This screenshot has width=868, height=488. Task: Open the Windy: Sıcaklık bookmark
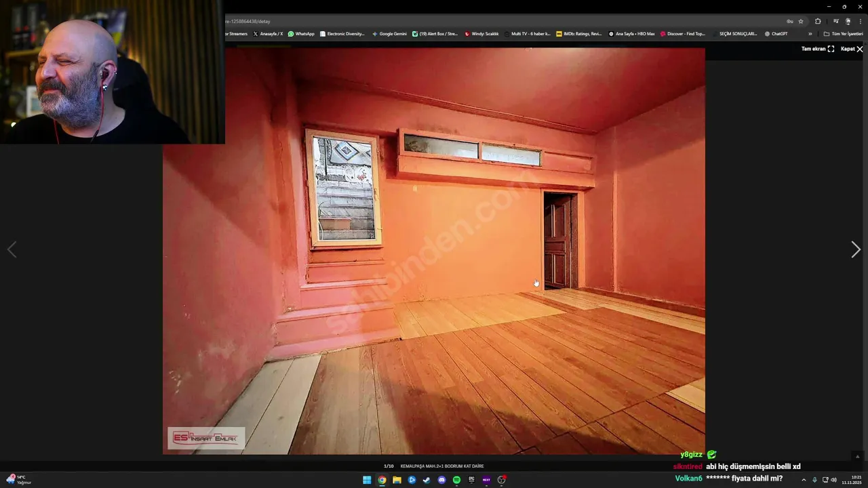click(x=482, y=33)
